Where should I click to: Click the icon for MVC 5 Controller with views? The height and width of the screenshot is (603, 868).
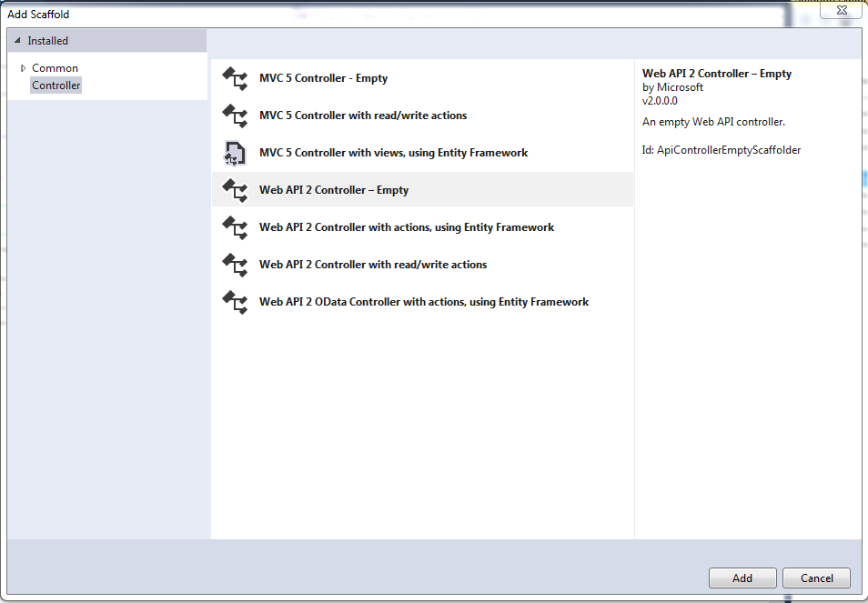[236, 153]
